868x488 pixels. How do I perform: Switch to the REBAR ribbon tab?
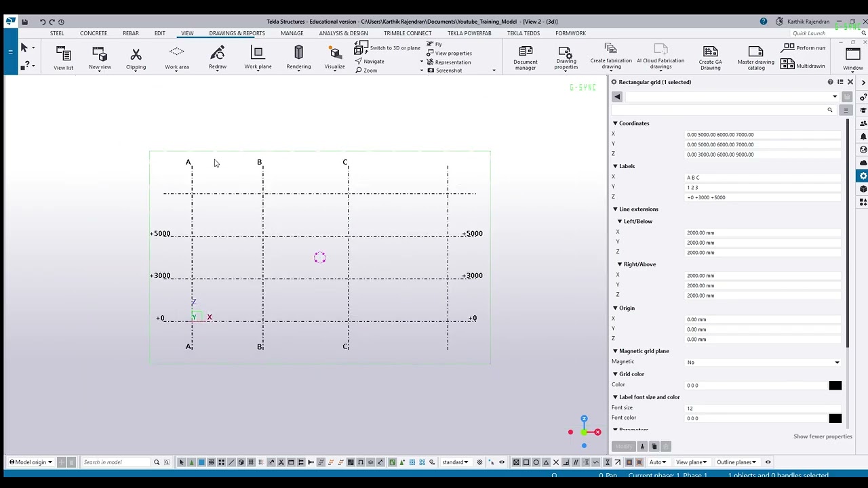click(131, 33)
